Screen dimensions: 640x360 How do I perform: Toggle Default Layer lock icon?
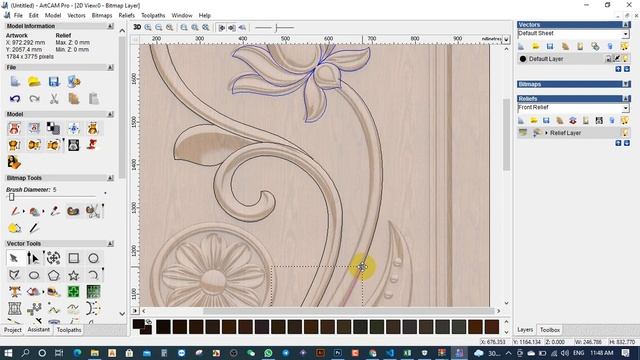[x=608, y=59]
